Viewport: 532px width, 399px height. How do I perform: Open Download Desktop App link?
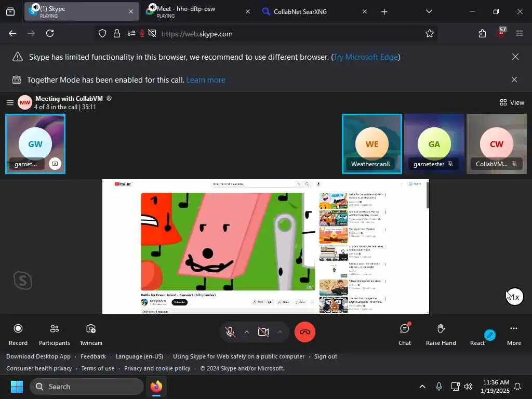click(x=38, y=356)
